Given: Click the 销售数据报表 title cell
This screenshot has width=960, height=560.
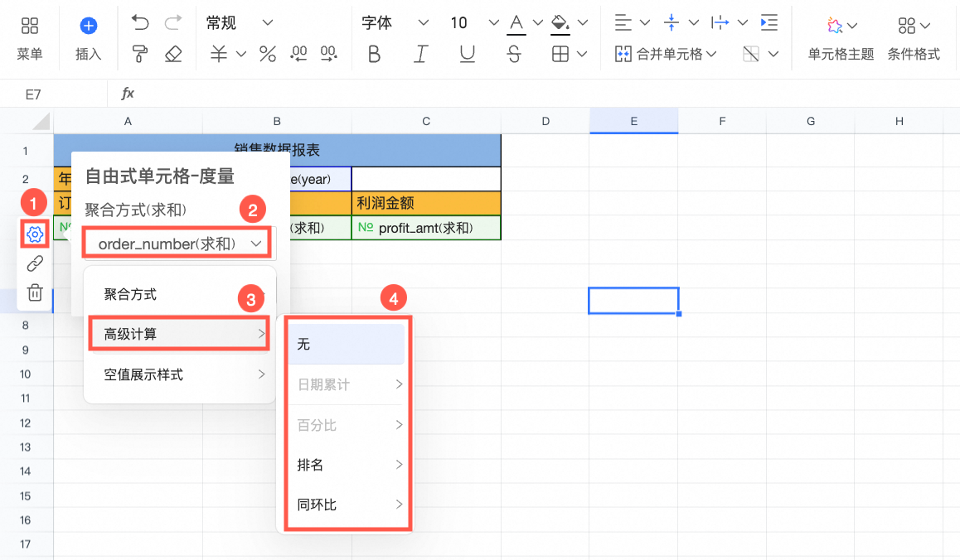Looking at the screenshot, I should click(x=277, y=150).
